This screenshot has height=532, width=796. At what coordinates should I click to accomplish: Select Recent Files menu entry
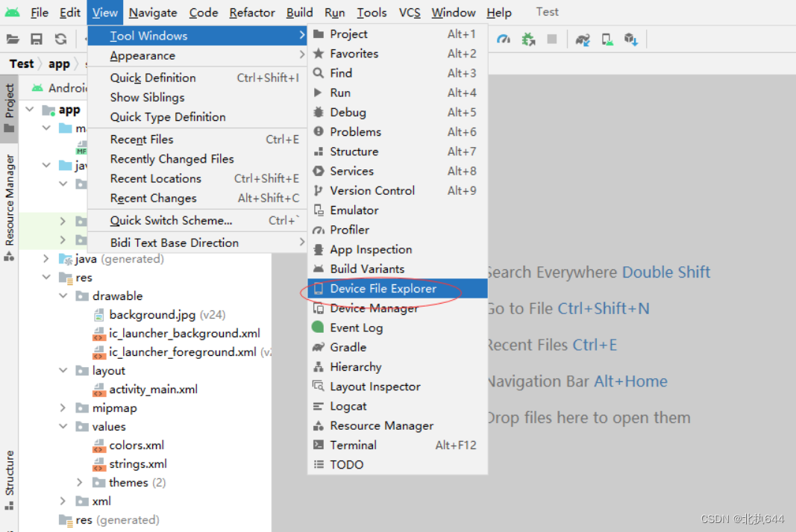click(x=198, y=140)
